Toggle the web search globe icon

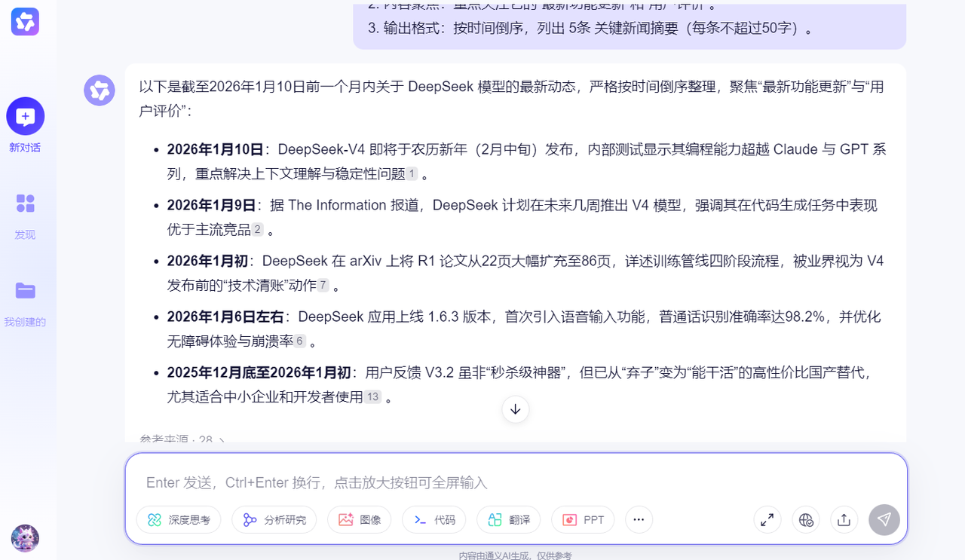click(806, 519)
